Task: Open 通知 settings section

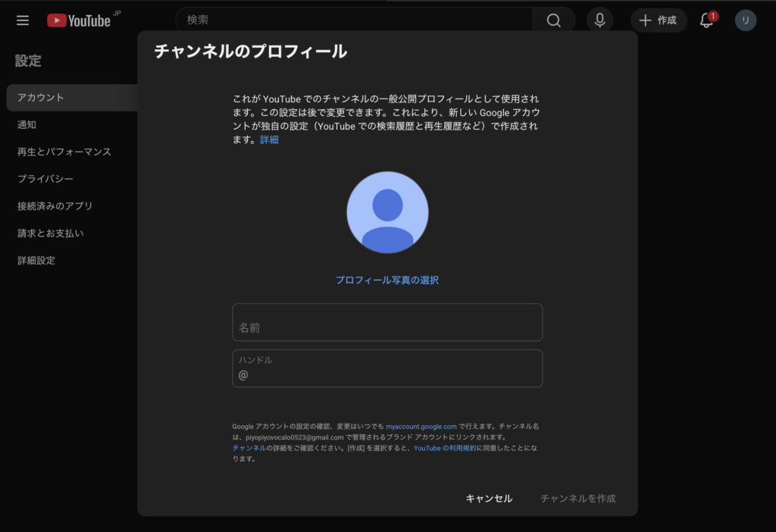Action: coord(27,125)
